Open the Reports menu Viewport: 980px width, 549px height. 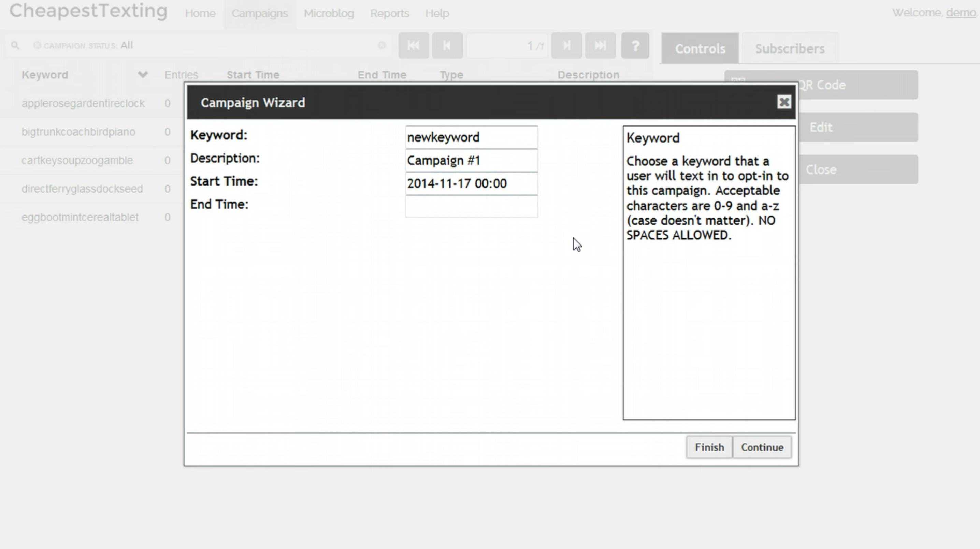coord(390,13)
